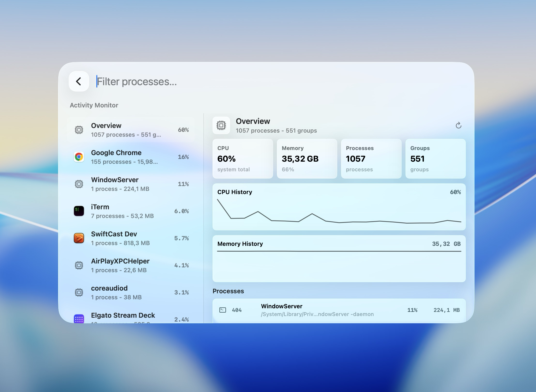Click the 4.1% value beside AirPlayXPCHelper
The height and width of the screenshot is (392, 536).
(x=182, y=265)
